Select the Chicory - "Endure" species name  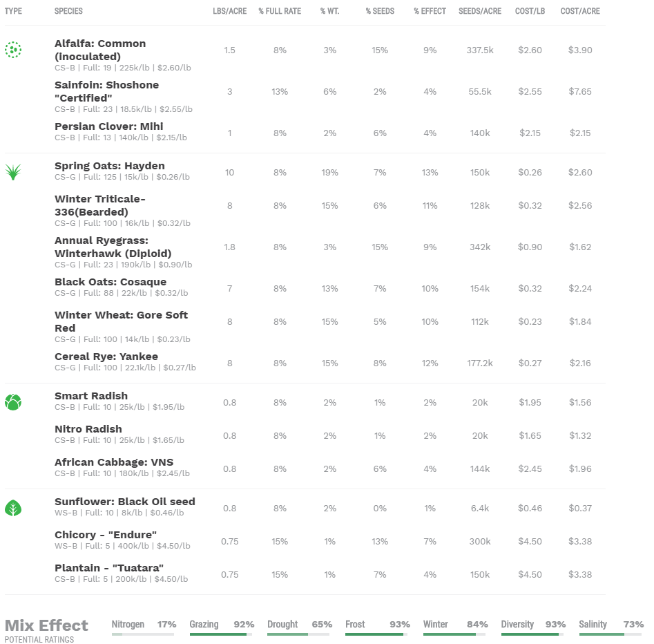pos(106,535)
